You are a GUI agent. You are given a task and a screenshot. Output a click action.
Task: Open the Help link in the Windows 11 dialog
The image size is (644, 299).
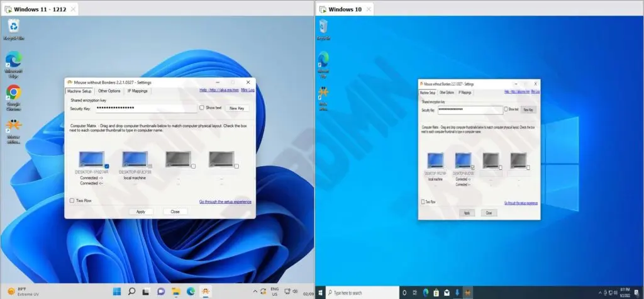pos(219,90)
